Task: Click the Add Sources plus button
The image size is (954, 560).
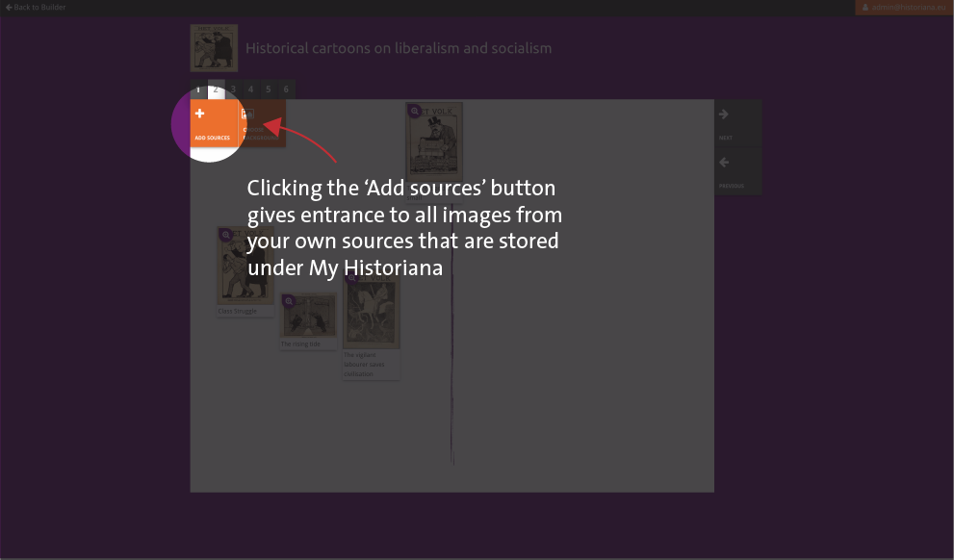Action: click(212, 123)
